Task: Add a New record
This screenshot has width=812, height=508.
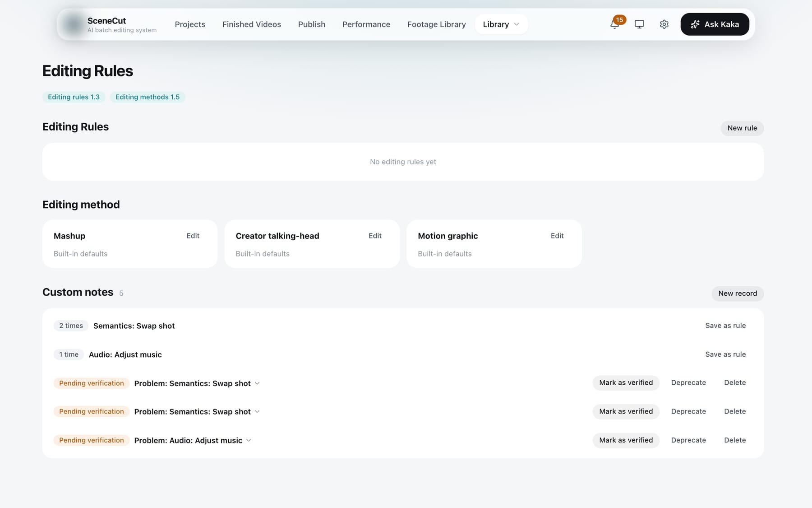Action: pyautogui.click(x=738, y=294)
